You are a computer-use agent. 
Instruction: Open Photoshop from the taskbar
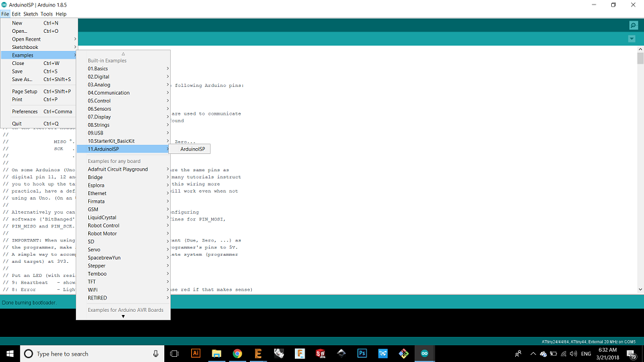(362, 354)
